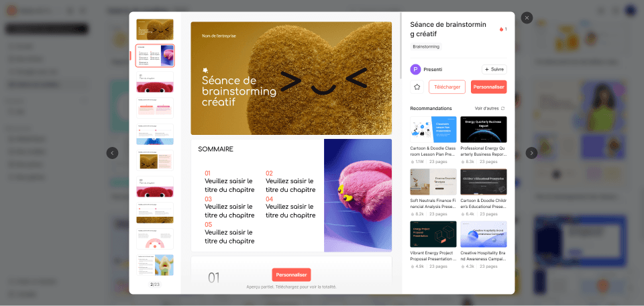Screen dimensions: 644x306
Task: Open the Cartoon & Doodle Children's Educational Presentation thumbnail
Action: [484, 182]
